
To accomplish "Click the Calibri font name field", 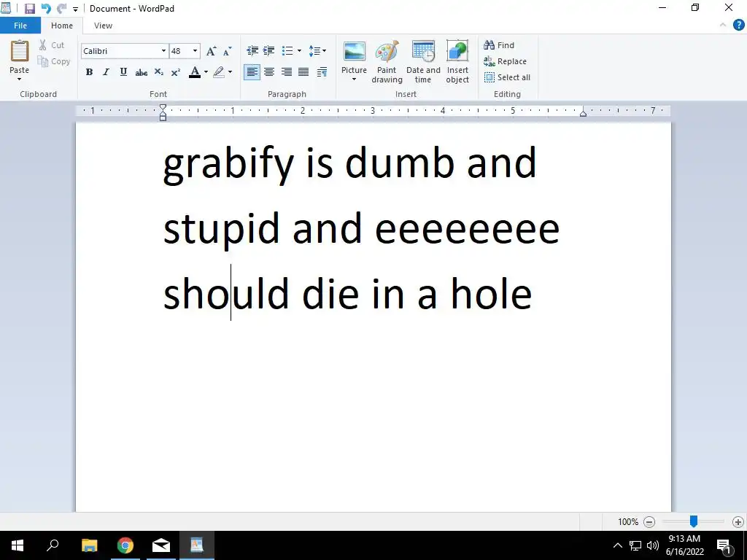I will click(120, 51).
